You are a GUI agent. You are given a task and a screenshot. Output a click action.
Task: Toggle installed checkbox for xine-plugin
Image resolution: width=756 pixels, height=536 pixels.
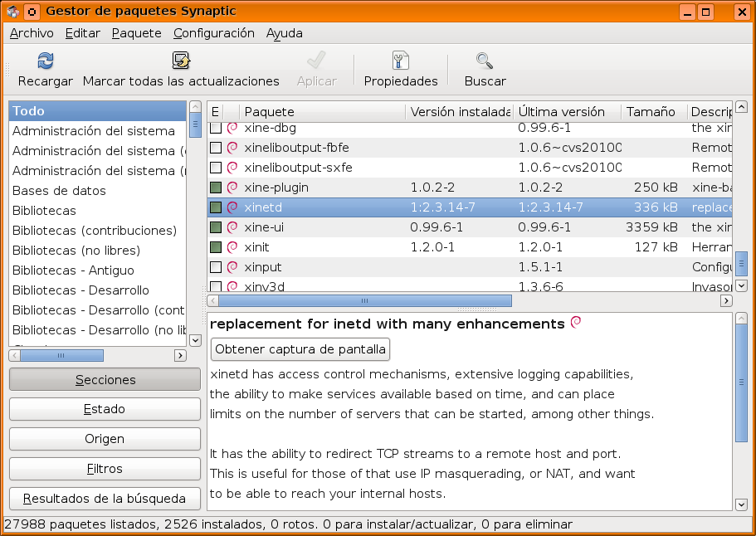216,187
